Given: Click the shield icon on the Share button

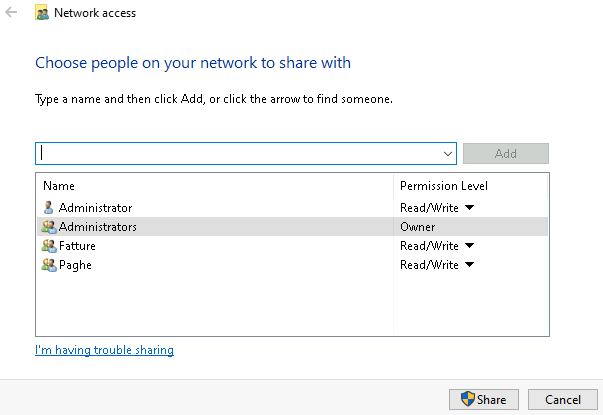Looking at the screenshot, I should pyautogui.click(x=468, y=399).
